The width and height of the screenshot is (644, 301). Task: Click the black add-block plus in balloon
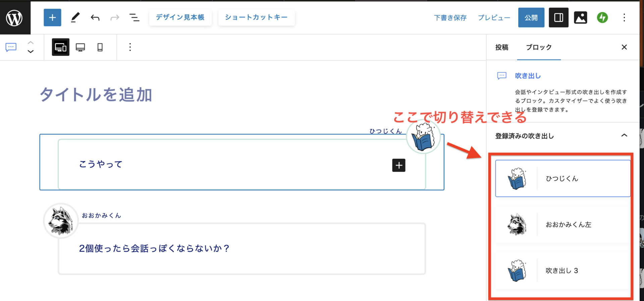pos(399,165)
